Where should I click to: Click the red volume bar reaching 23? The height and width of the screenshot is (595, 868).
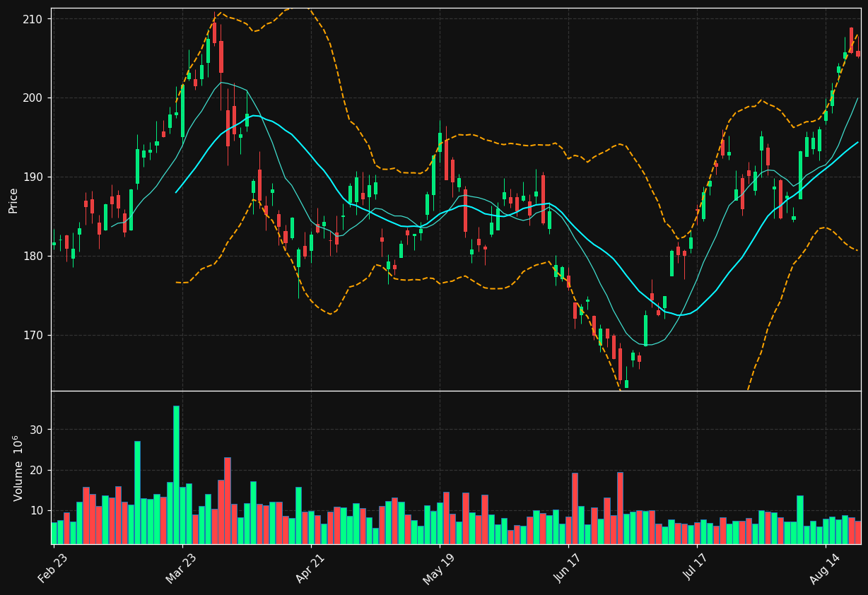(228, 501)
